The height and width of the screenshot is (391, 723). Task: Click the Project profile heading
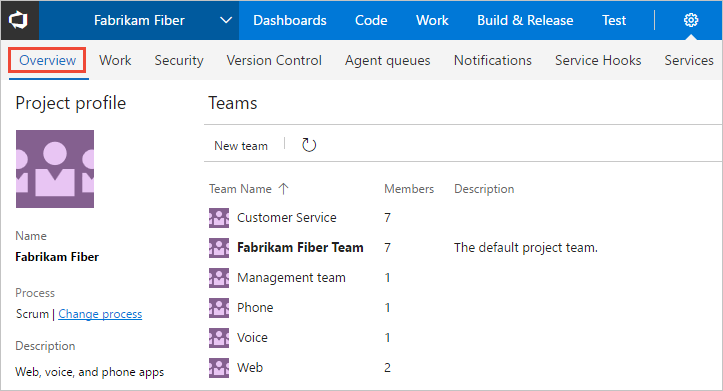click(71, 103)
